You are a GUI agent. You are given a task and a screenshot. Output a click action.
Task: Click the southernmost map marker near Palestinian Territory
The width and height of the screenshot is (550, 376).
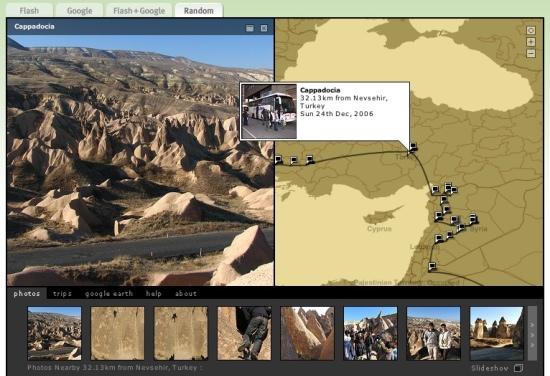[x=432, y=266]
